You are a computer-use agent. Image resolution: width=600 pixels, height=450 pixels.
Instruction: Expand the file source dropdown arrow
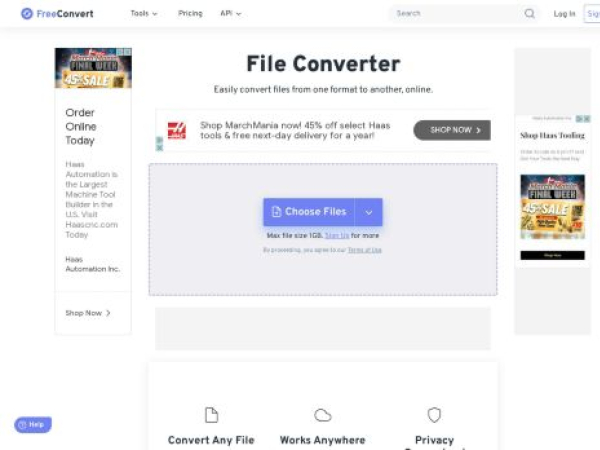(368, 212)
